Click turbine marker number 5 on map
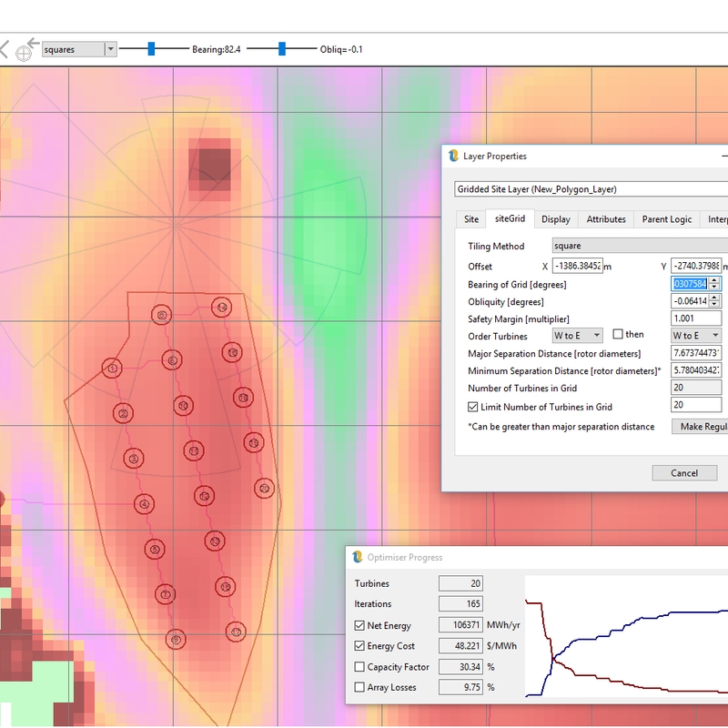 (156, 549)
